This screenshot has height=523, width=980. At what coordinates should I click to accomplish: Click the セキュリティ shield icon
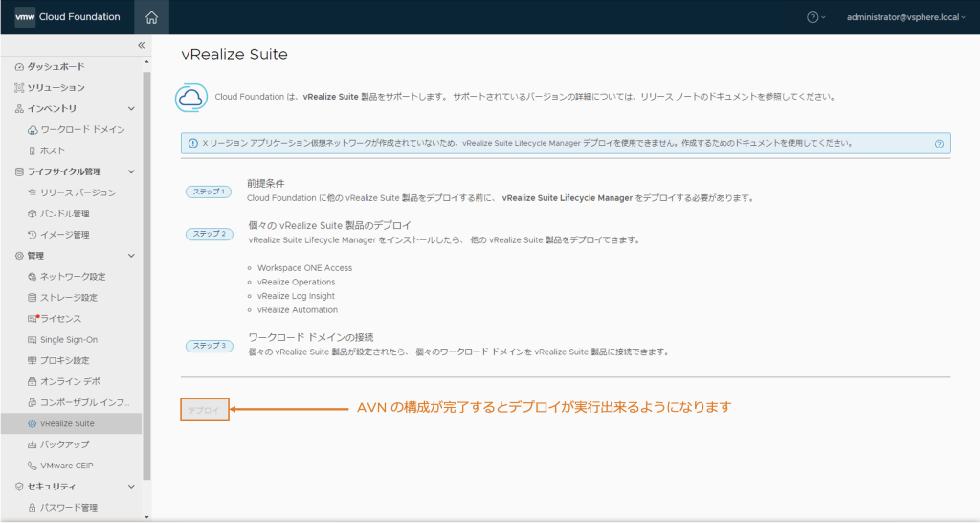pyautogui.click(x=19, y=487)
